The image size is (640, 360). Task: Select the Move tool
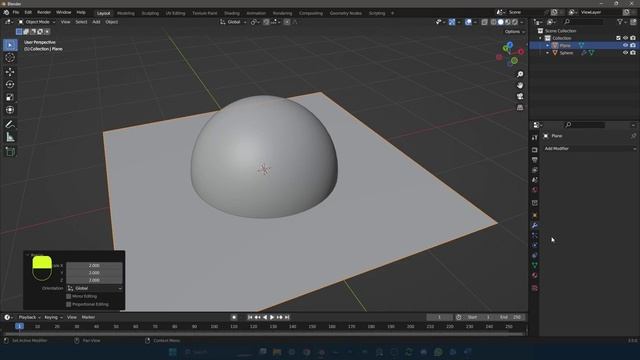[10, 72]
